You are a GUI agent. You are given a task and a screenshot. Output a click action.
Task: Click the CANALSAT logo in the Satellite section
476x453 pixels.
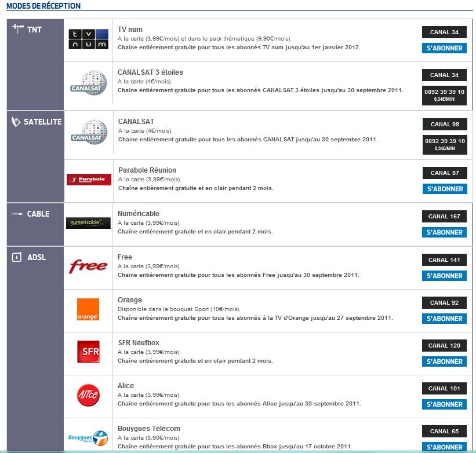(89, 131)
